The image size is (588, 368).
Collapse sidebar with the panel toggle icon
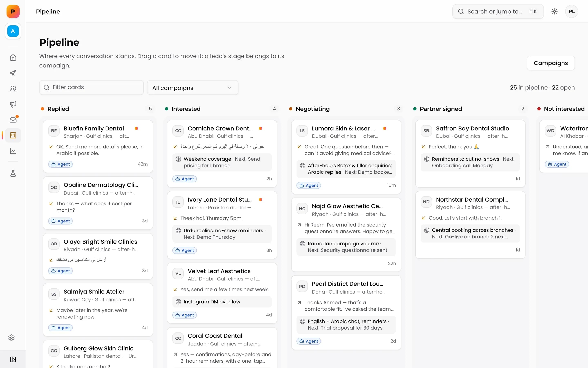click(13, 359)
